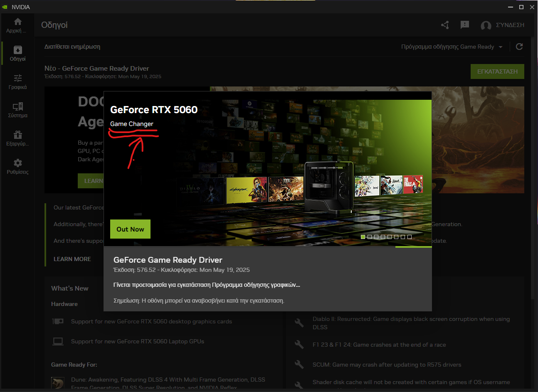Click The Finals game tile in banner
Screen dimensions: 538x392
413,184
